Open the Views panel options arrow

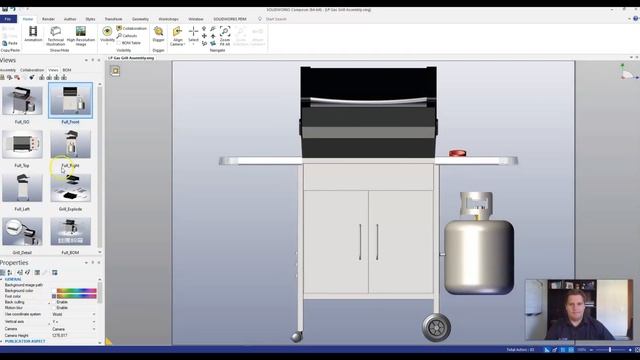coord(86,60)
